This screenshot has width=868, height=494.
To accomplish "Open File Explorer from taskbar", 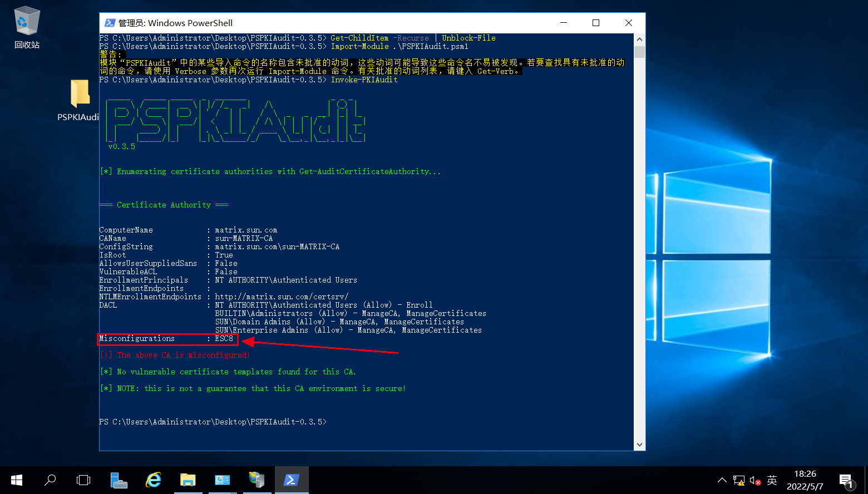I will pyautogui.click(x=188, y=480).
